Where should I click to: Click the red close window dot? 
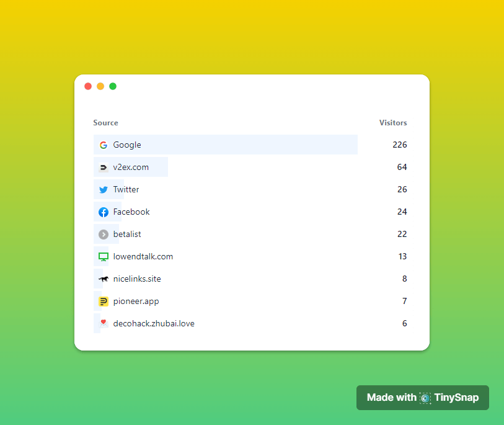[x=88, y=86]
